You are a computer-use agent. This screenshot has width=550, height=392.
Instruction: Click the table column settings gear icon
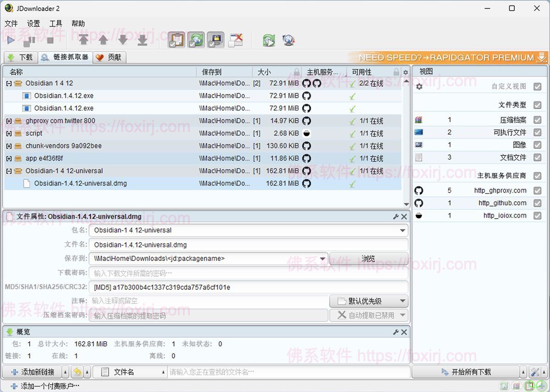405,72
